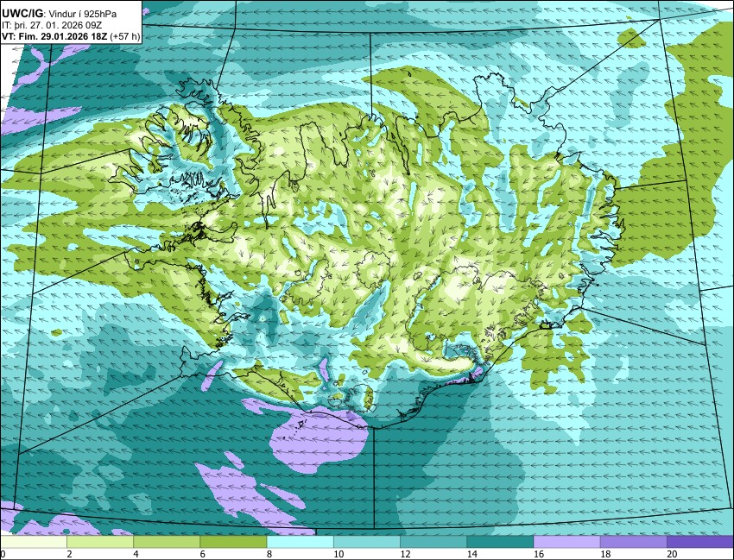Click the dark teal 14–16 legend swatch
This screenshot has width=734, height=560.
pyautogui.click(x=500, y=542)
